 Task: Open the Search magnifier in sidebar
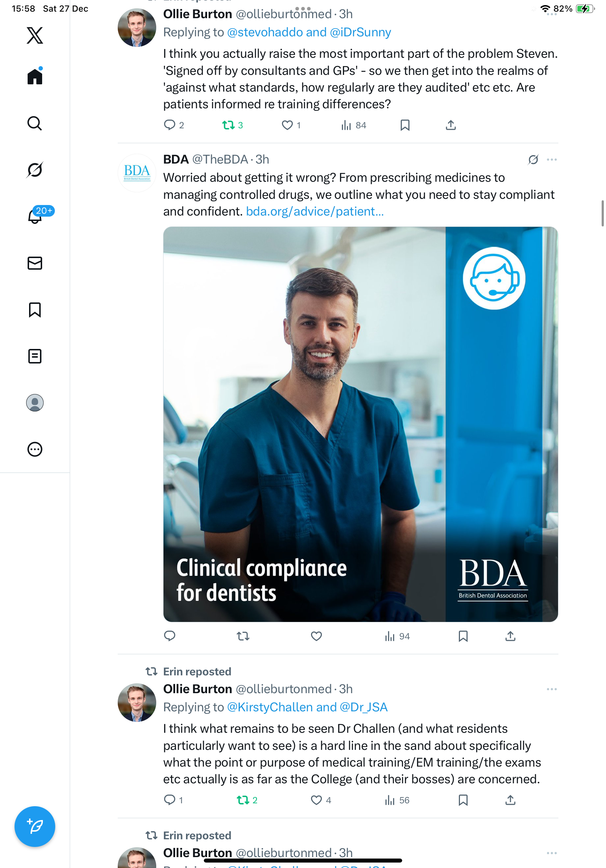click(x=35, y=124)
